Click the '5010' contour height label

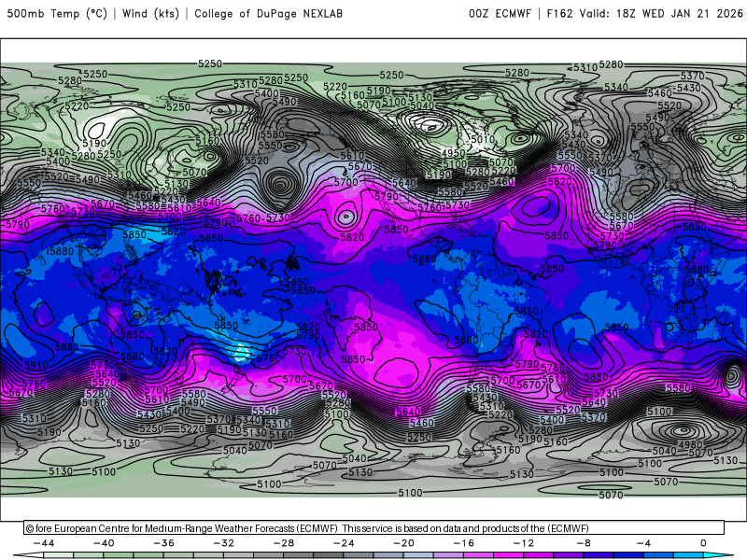point(483,139)
